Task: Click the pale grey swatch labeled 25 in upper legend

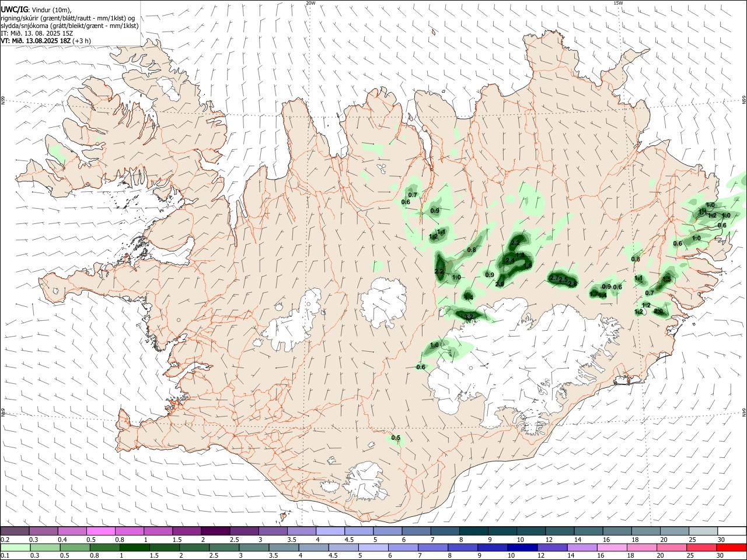Action: (x=703, y=531)
